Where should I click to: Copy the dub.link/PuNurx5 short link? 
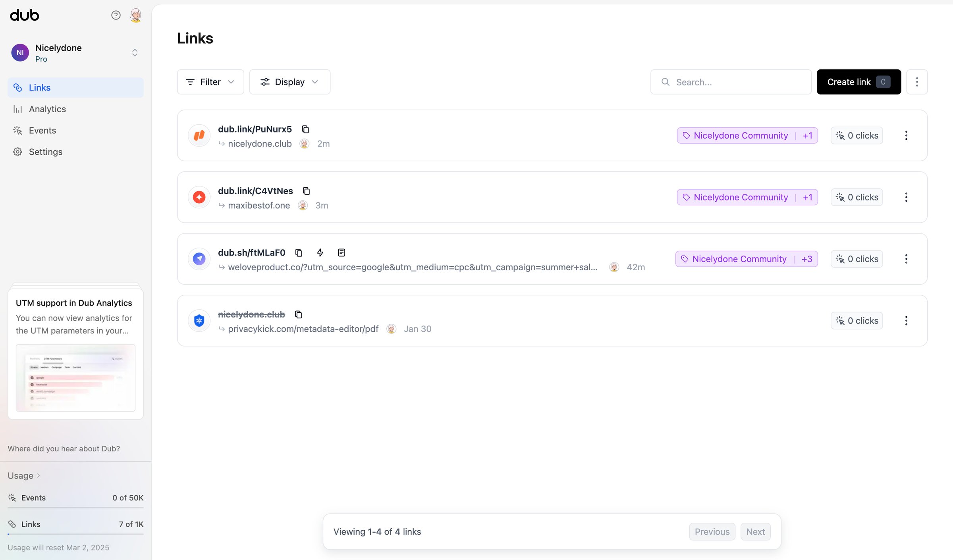[305, 129]
